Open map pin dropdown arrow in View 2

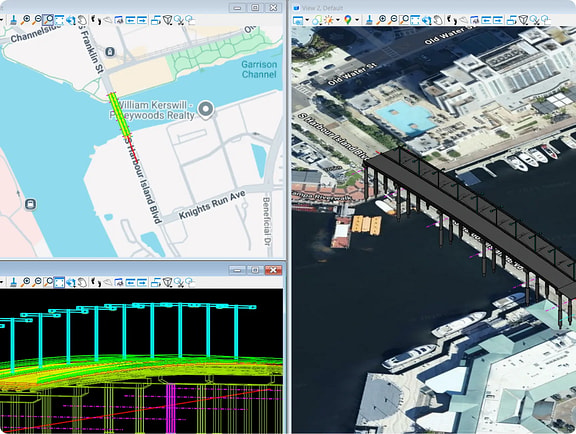pyautogui.click(x=357, y=20)
